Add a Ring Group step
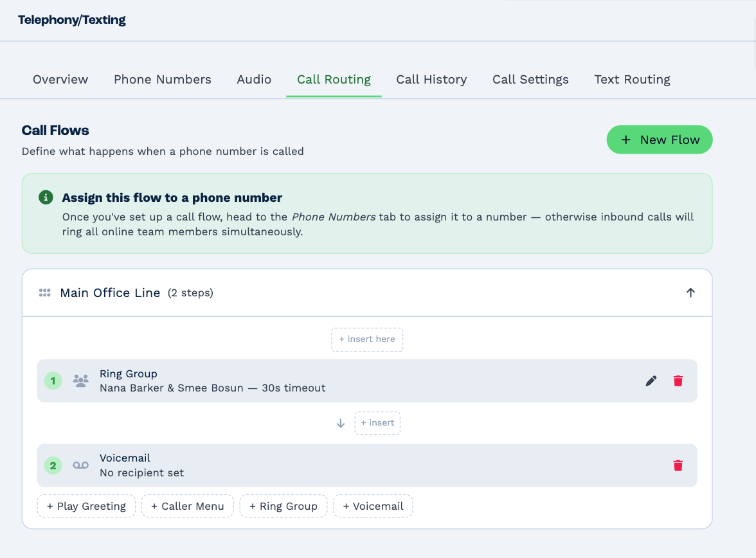 (283, 507)
